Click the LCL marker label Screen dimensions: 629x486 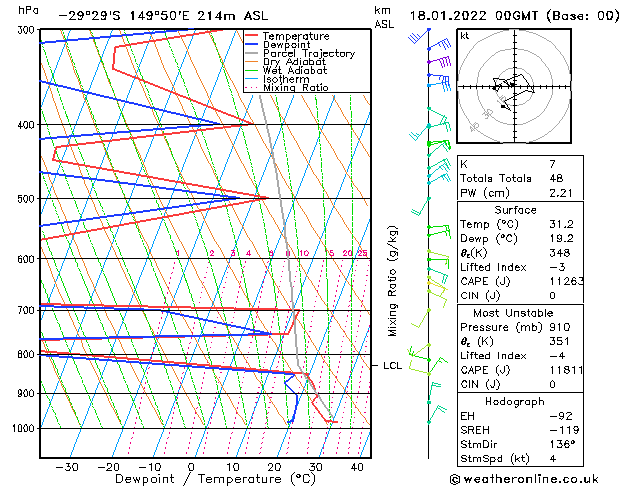392,366
